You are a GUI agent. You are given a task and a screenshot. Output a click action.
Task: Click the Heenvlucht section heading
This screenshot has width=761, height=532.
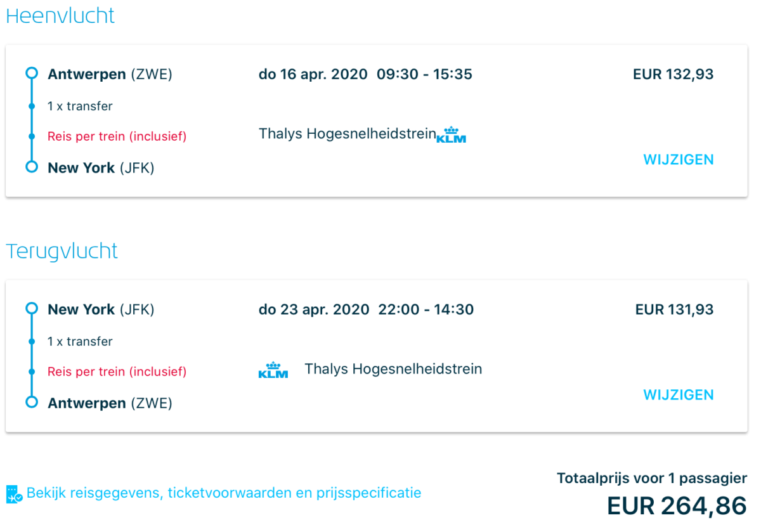(x=60, y=16)
